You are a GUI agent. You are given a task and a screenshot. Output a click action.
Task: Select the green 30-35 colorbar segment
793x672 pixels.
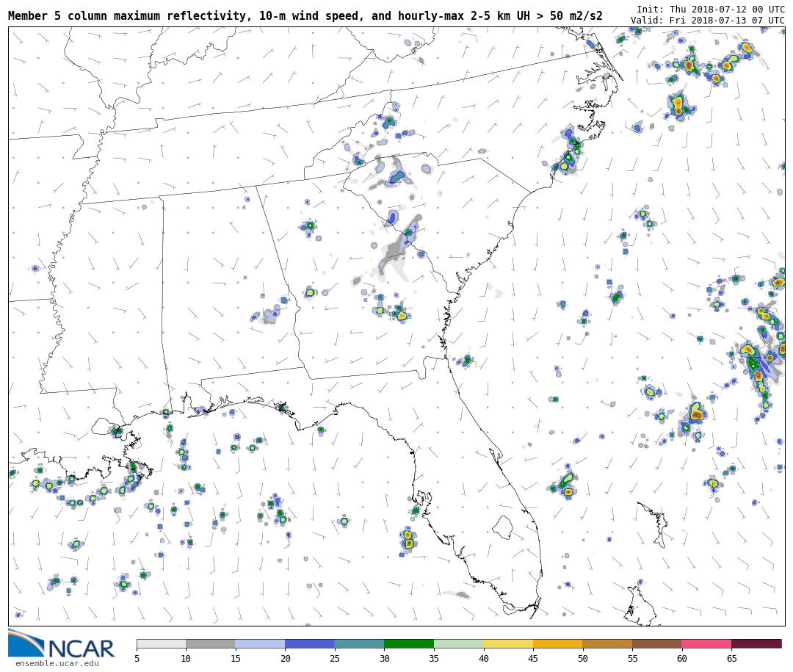tap(409, 643)
